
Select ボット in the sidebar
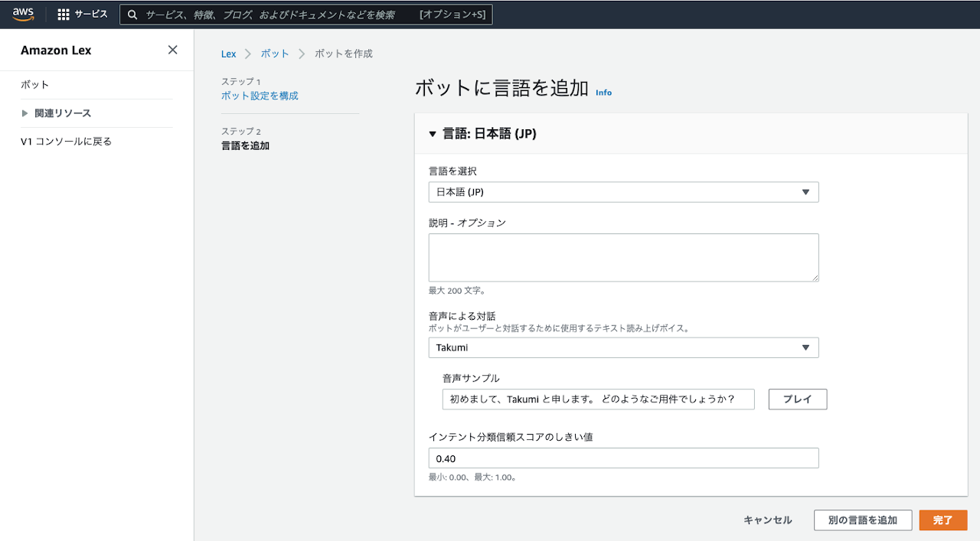point(35,85)
